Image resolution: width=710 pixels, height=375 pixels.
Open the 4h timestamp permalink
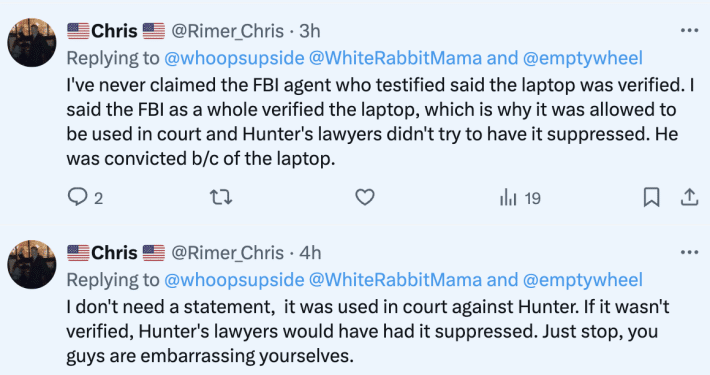[310, 253]
